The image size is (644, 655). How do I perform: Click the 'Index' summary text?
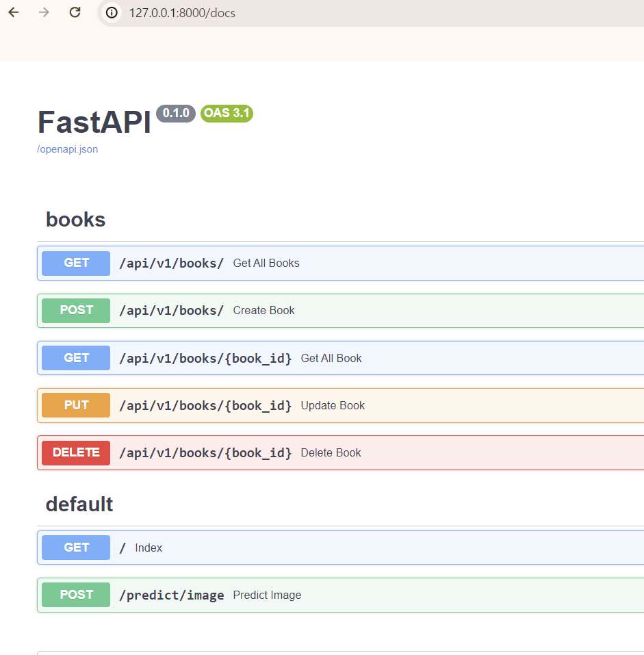click(149, 548)
